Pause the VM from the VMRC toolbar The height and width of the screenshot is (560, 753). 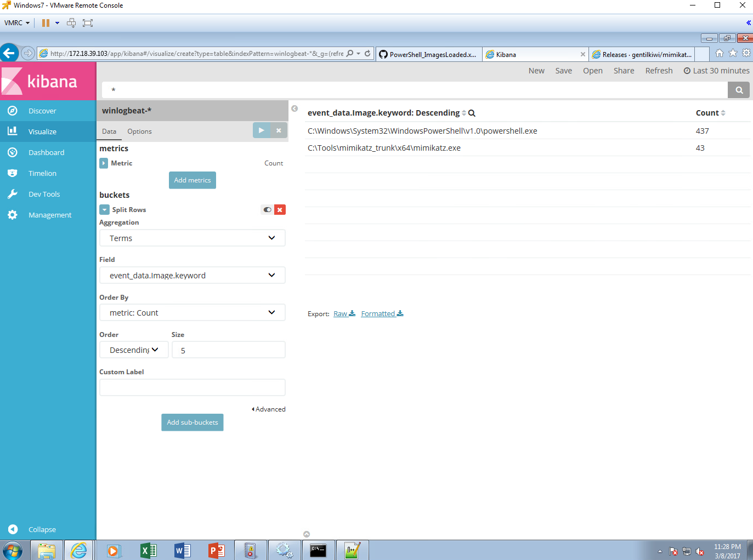pos(46,23)
